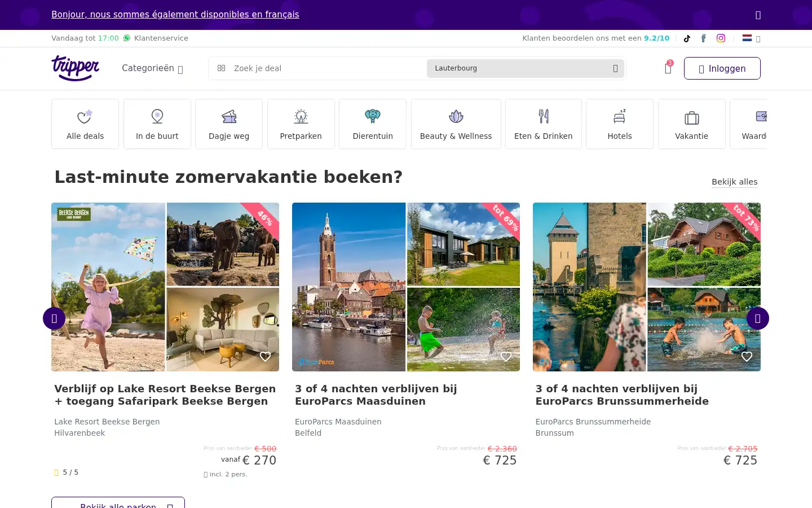812x508 pixels.
Task: Open Instagram social media icon
Action: point(721,38)
